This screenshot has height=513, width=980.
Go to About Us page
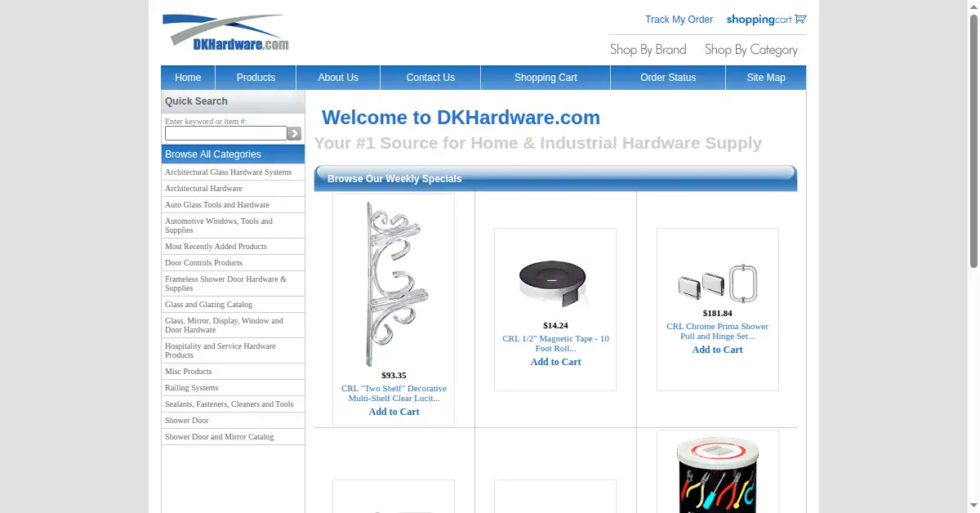pos(338,78)
